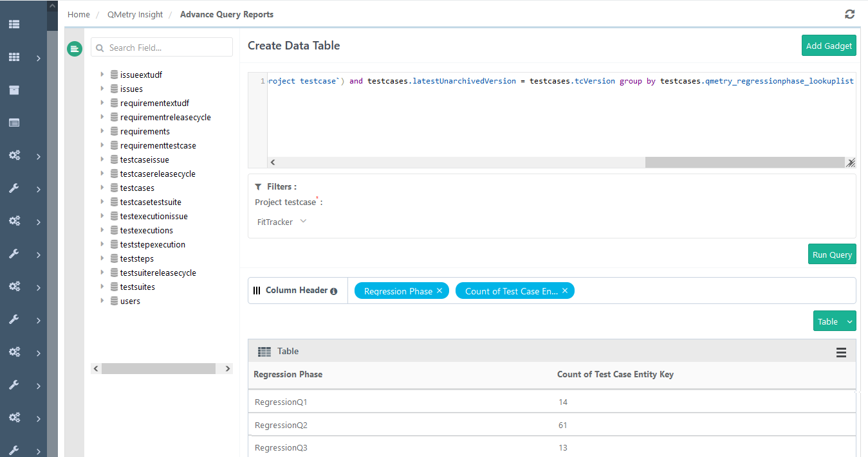Select the RegressionQ2 cell
This screenshot has width=868, height=457.
click(x=281, y=426)
